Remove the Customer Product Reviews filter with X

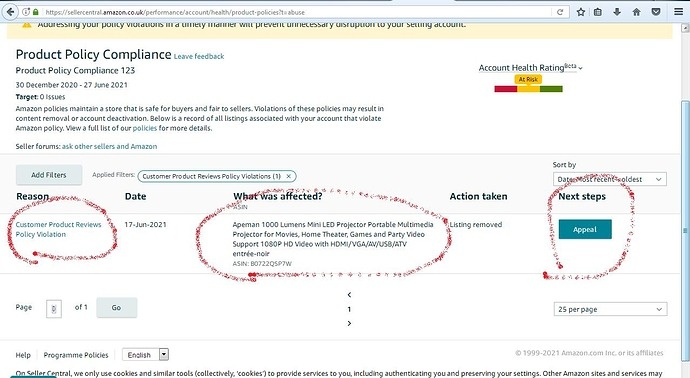(289, 176)
